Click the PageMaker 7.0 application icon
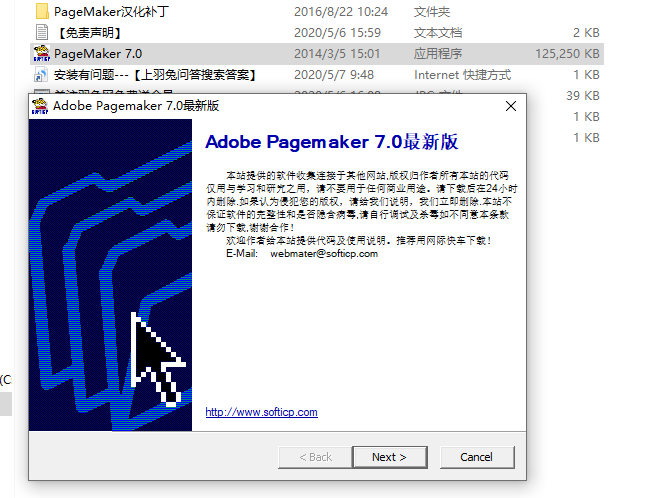 pos(41,53)
